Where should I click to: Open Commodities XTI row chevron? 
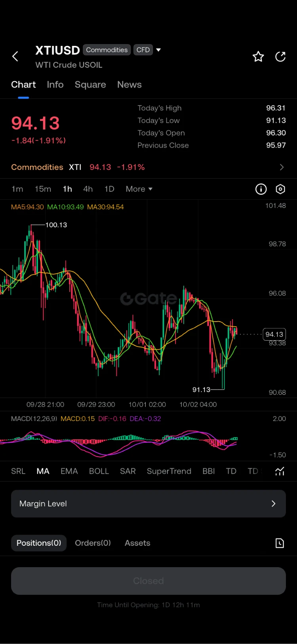pyautogui.click(x=282, y=167)
